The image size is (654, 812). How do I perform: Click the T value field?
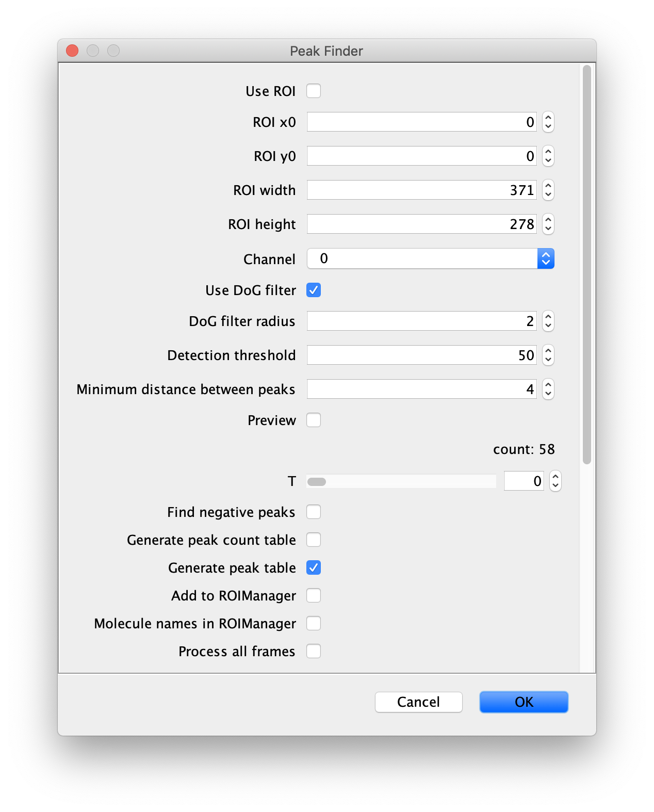(524, 481)
